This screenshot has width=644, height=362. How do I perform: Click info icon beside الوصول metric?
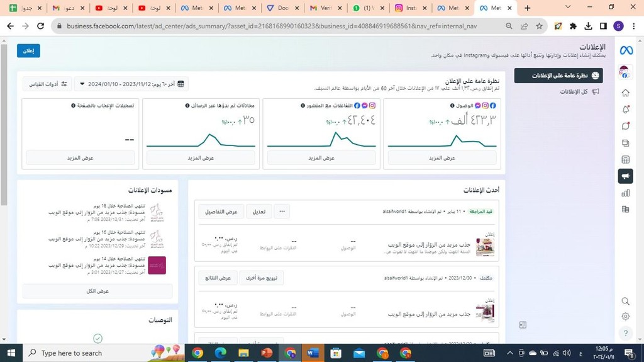[452, 106]
